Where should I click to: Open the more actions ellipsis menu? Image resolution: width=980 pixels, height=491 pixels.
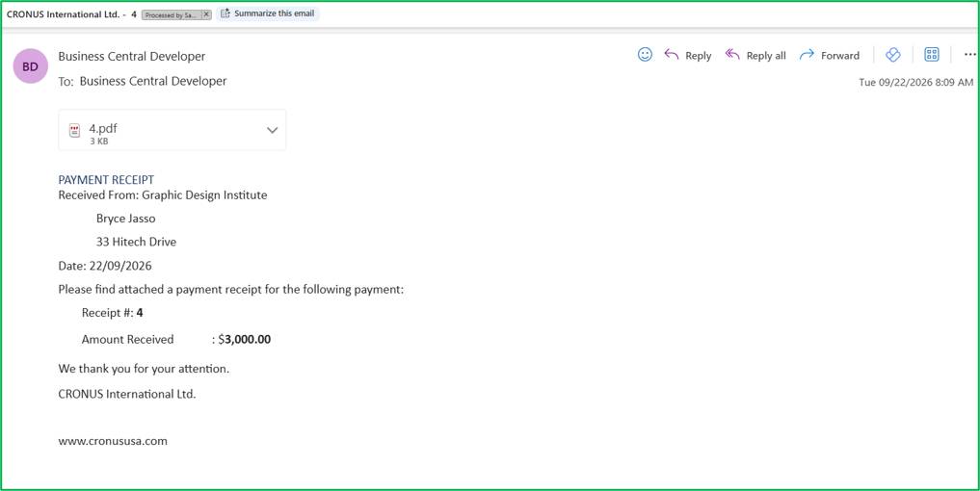(x=969, y=55)
